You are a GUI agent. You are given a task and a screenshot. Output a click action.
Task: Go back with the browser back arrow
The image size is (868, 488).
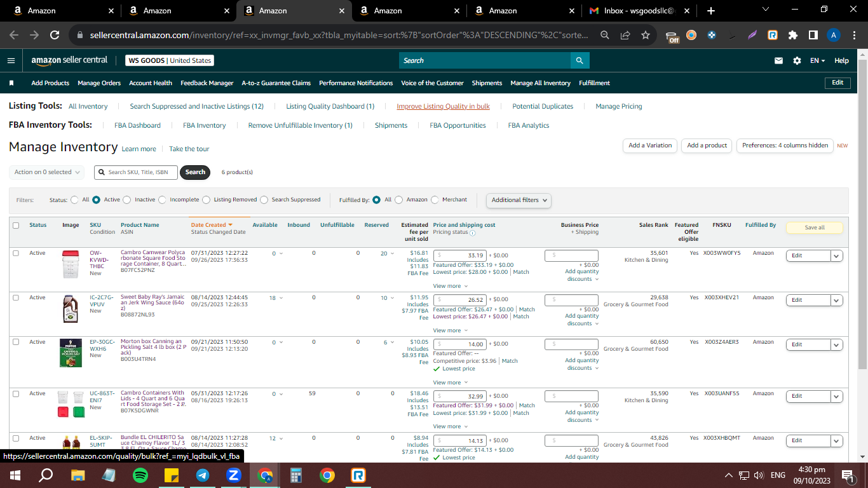pyautogui.click(x=14, y=36)
